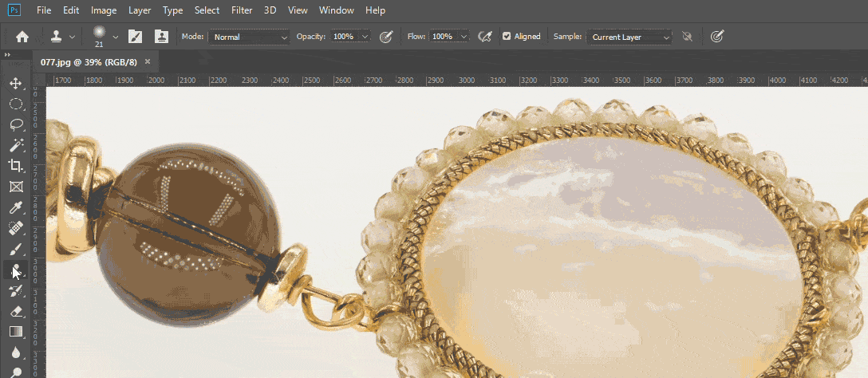The width and height of the screenshot is (868, 378).
Task: Switch to the 077.jpg document tab
Action: [88, 61]
